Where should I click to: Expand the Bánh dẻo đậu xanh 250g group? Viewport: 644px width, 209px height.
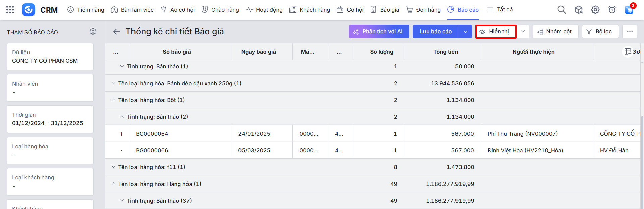tap(114, 83)
